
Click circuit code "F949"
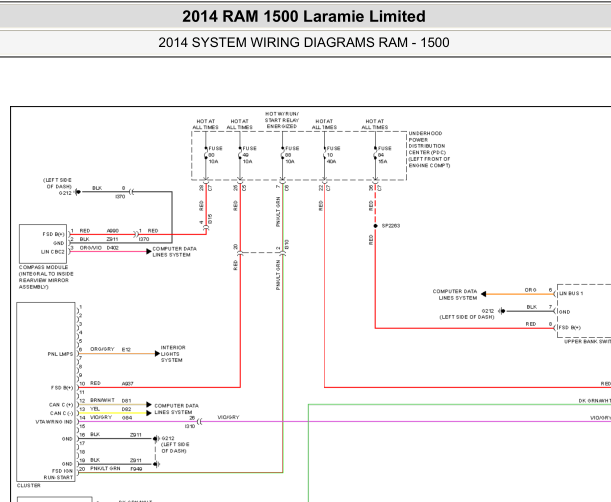[136, 469]
